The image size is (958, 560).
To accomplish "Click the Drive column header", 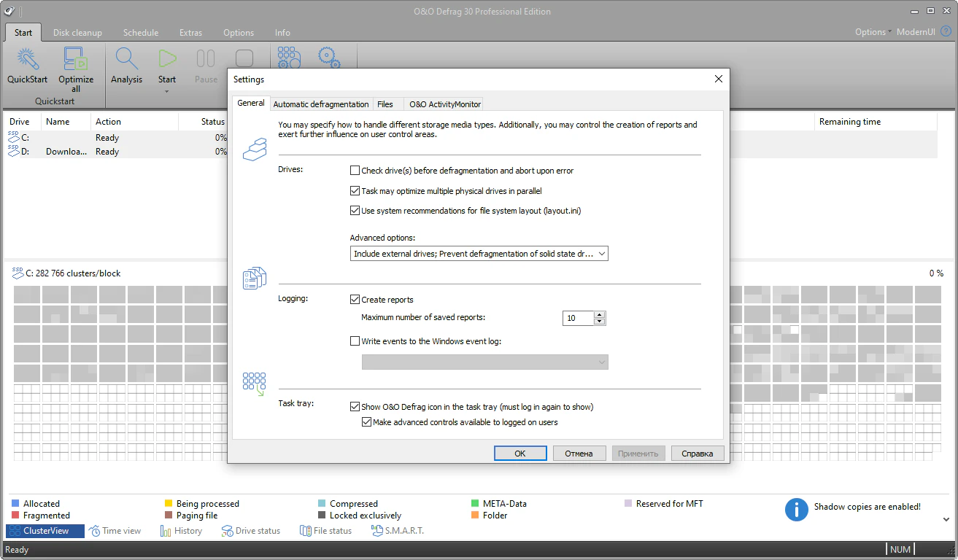I will pos(23,122).
